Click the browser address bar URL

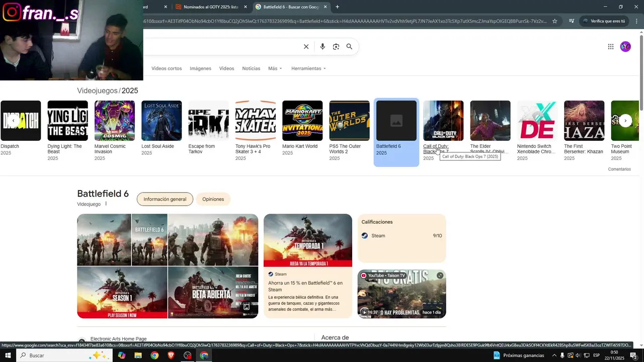pyautogui.click(x=345, y=21)
